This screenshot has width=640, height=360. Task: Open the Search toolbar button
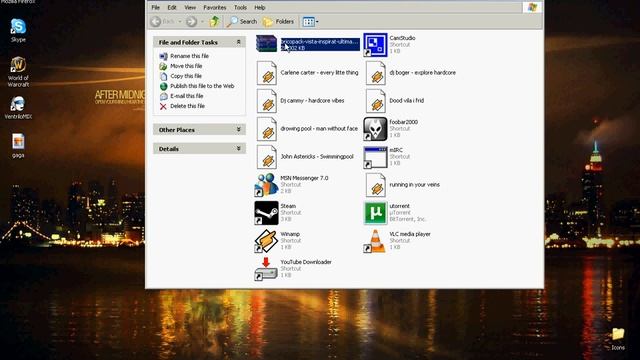(x=242, y=21)
